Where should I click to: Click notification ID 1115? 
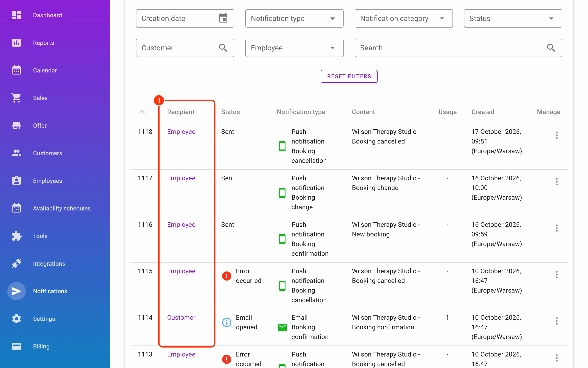click(x=145, y=271)
